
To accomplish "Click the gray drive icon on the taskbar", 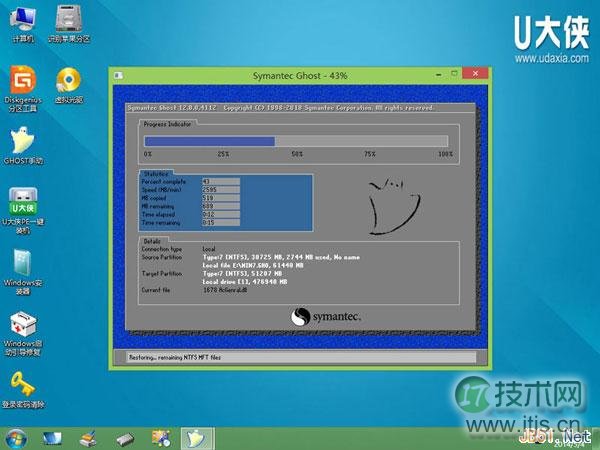I will (x=125, y=439).
